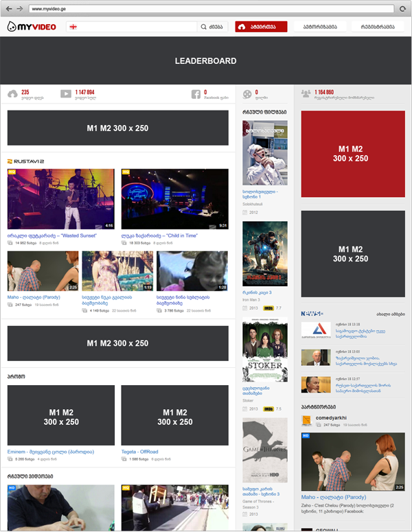Click the cloud upload icon

tap(12, 95)
